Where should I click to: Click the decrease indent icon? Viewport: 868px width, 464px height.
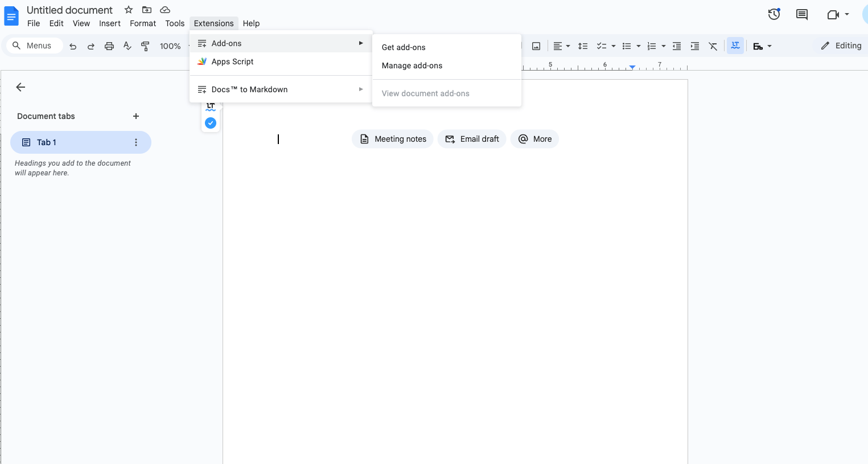(x=677, y=46)
